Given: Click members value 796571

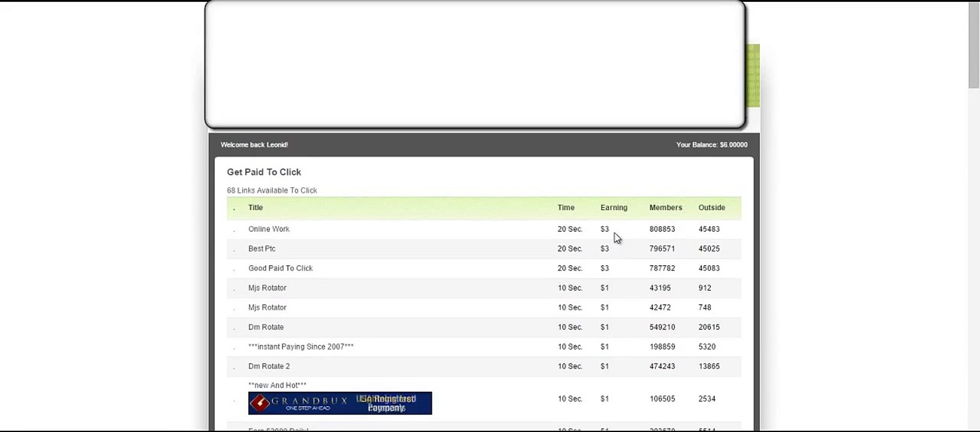Looking at the screenshot, I should pos(662,248).
